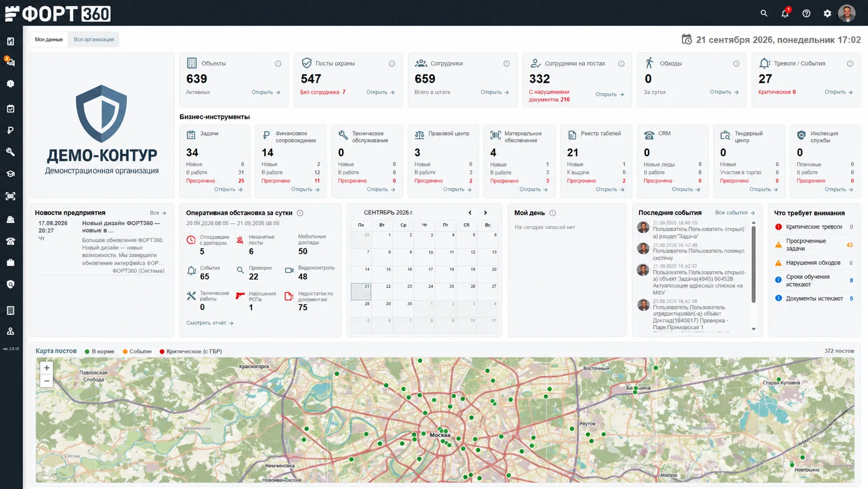868x489 pixels.
Task: Open the phone CRM sidebar icon
Action: tap(10, 241)
